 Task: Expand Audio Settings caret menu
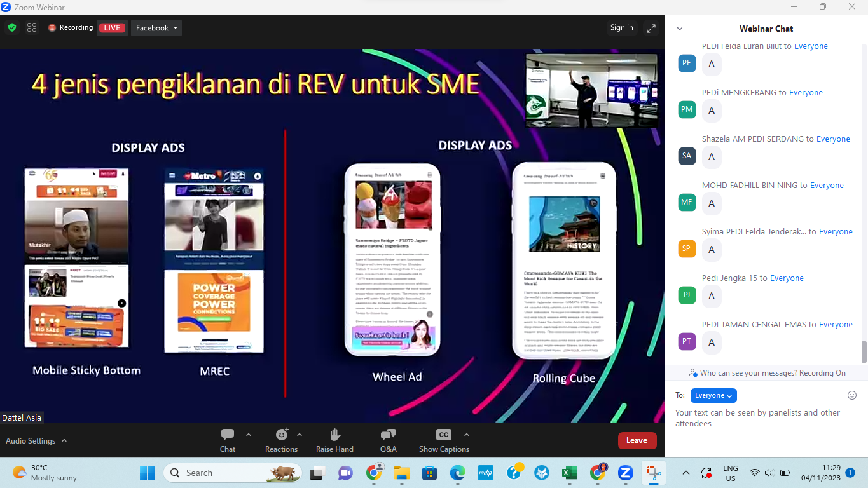tap(64, 441)
